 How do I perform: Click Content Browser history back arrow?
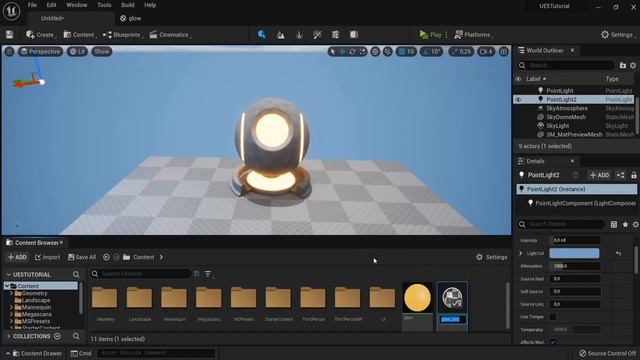tap(106, 257)
